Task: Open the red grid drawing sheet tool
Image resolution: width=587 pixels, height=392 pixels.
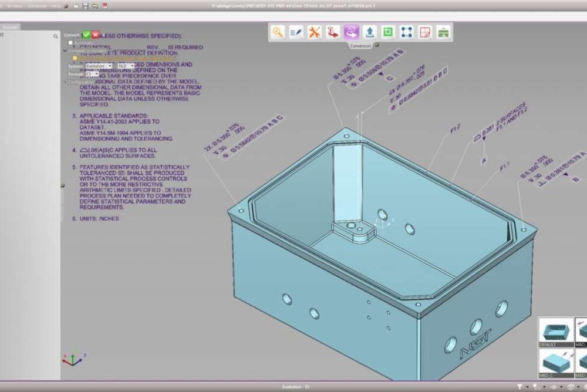Action: click(425, 32)
